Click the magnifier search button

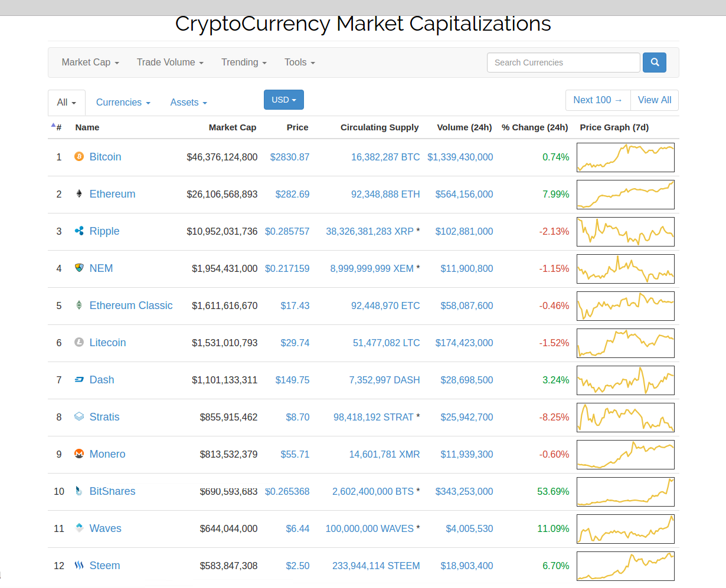pos(655,63)
